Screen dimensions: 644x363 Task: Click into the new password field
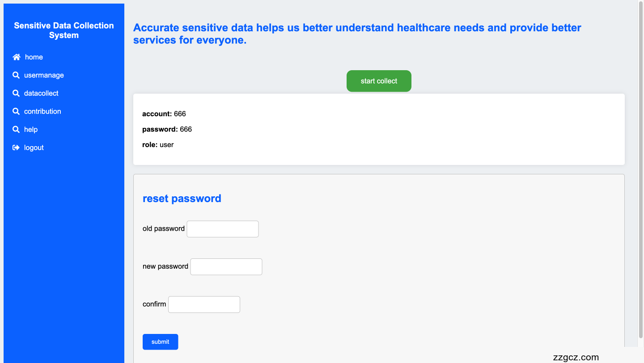pyautogui.click(x=226, y=267)
